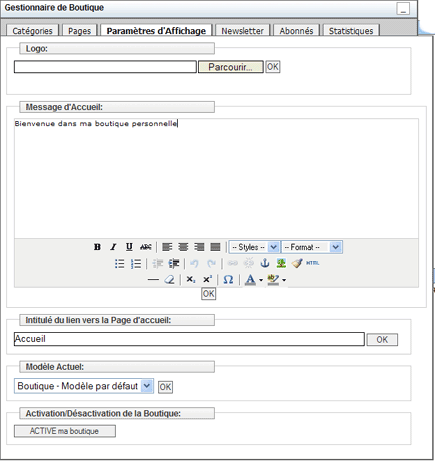Open the Styles dropdown

click(x=254, y=247)
